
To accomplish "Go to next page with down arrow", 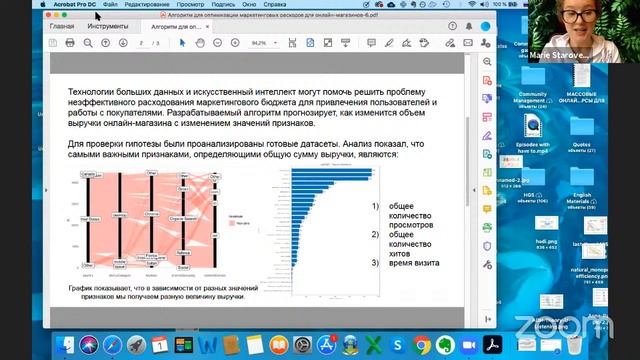I will tap(123, 43).
